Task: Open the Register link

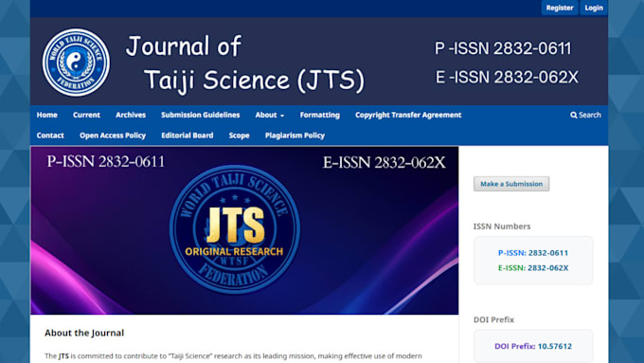Action: (x=560, y=8)
